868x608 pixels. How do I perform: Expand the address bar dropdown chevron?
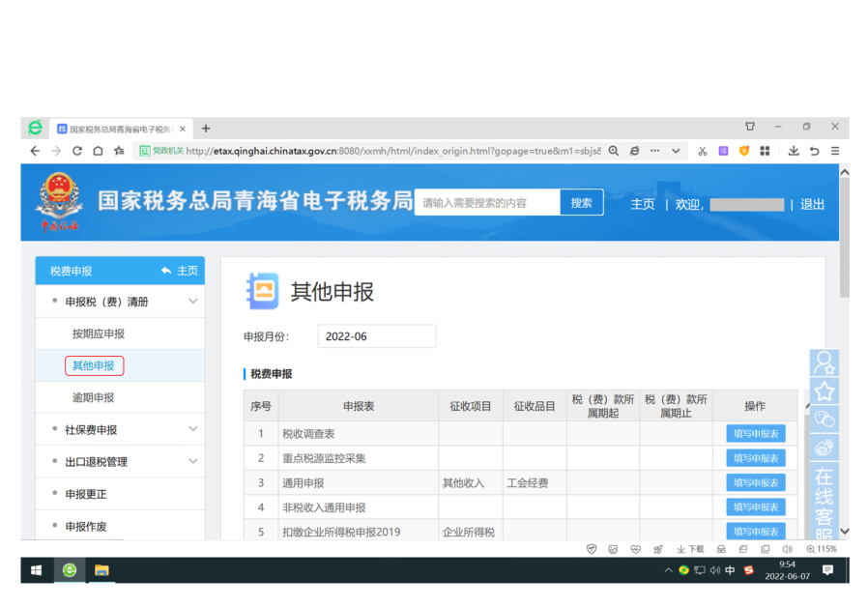pos(676,151)
